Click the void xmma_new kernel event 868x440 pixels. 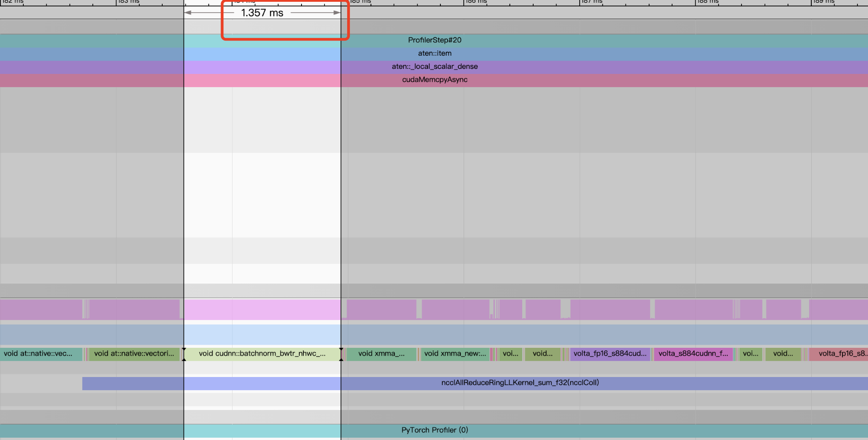(455, 354)
